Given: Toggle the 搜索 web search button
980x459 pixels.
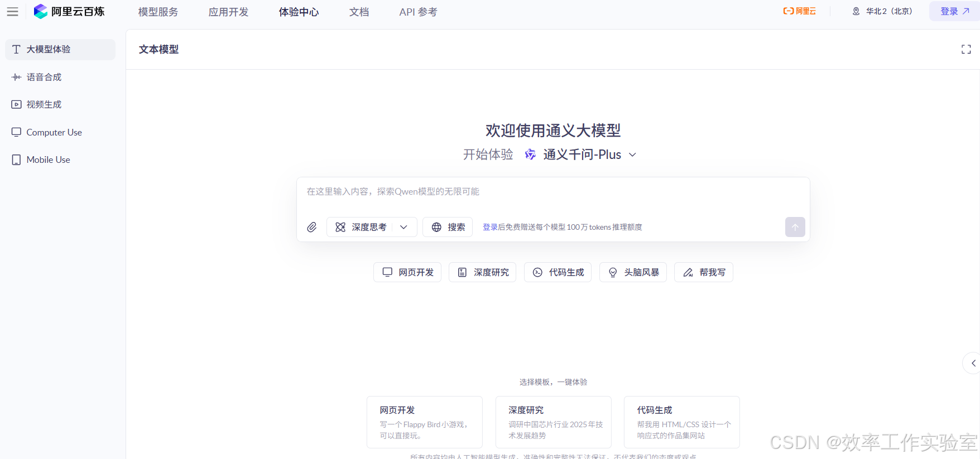Looking at the screenshot, I should [x=448, y=227].
